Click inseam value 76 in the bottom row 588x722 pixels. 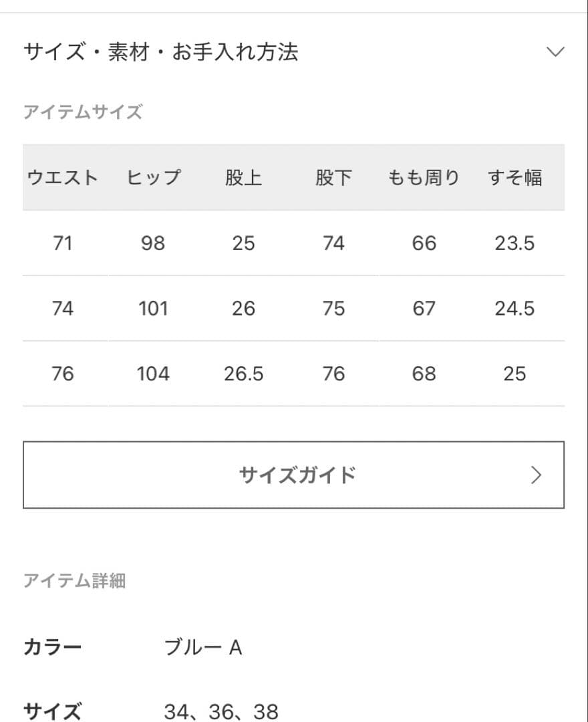pos(334,374)
